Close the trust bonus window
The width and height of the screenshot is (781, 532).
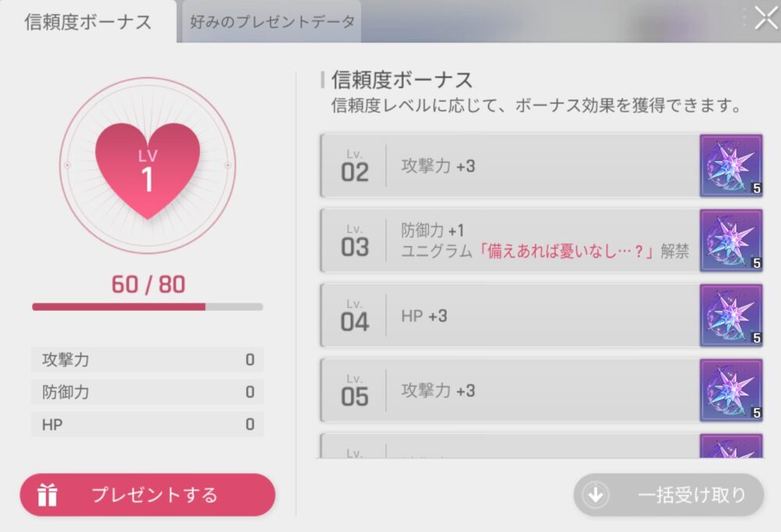765,19
